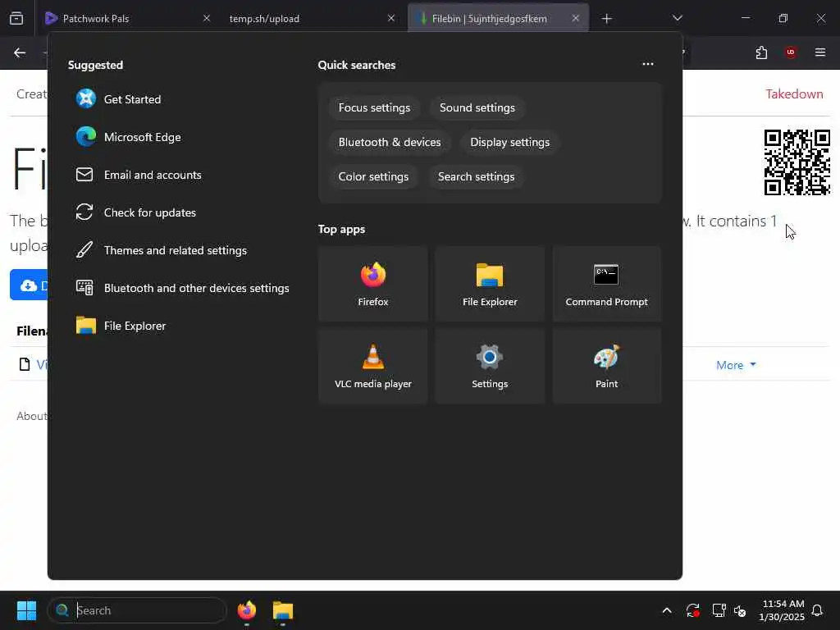Launch Firefox from Top apps
This screenshot has height=630, width=840.
click(373, 284)
